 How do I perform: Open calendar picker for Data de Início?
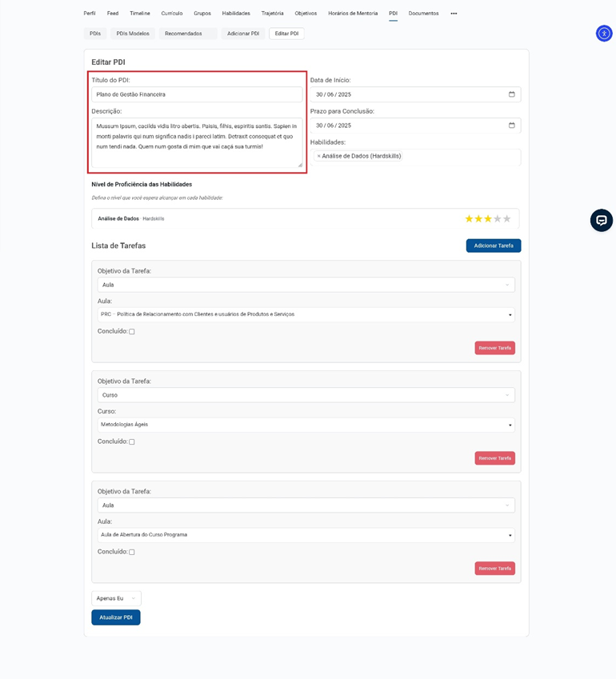tap(512, 94)
